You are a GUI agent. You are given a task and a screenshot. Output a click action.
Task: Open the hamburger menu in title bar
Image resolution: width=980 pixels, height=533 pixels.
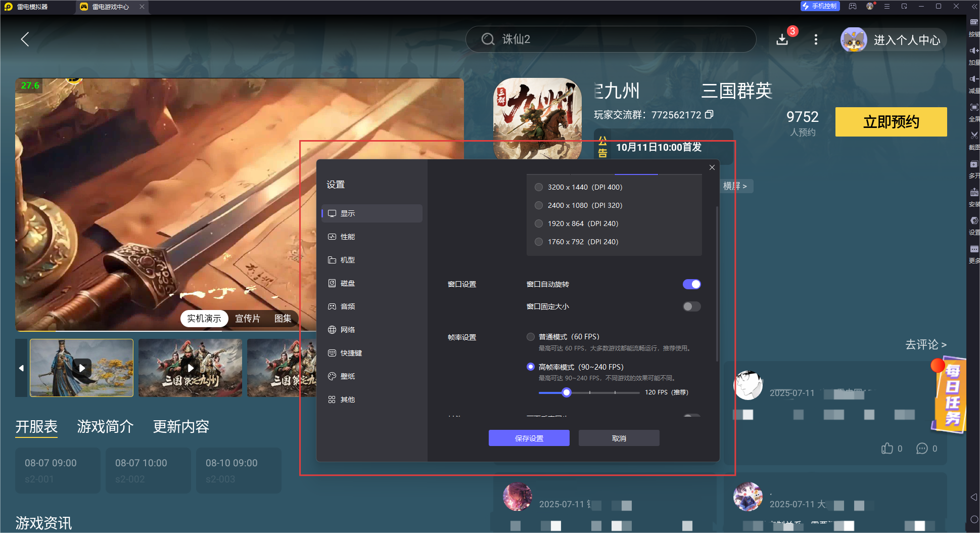[887, 6]
